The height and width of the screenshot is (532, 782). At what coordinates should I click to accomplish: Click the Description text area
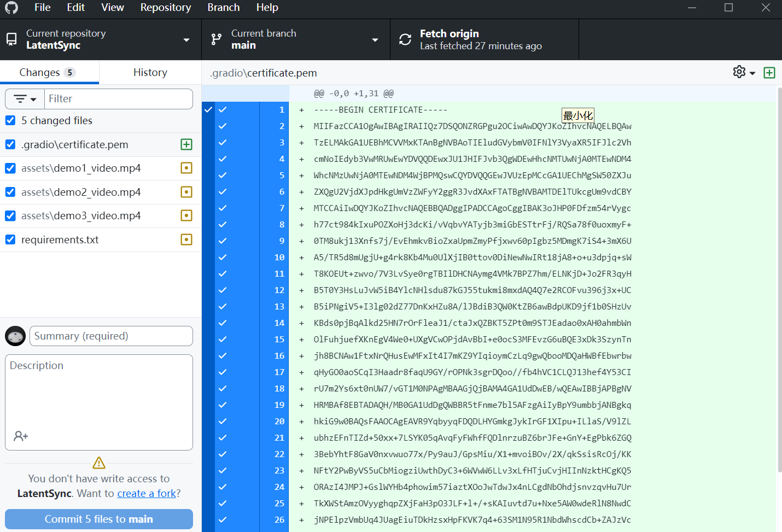[99, 402]
